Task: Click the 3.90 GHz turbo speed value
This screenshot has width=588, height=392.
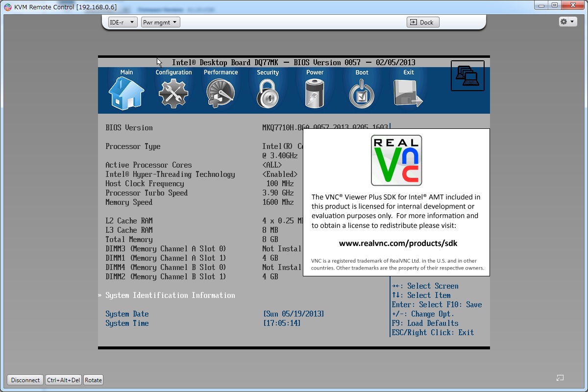Action: (278, 193)
